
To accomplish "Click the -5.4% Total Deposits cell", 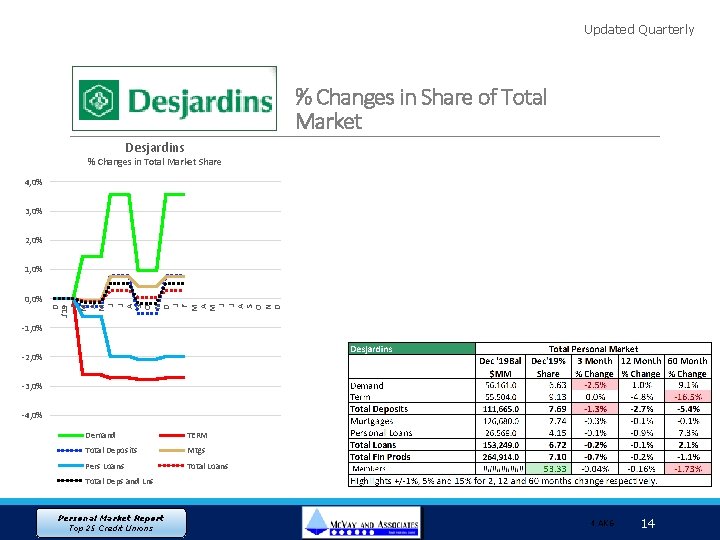I will [x=687, y=409].
